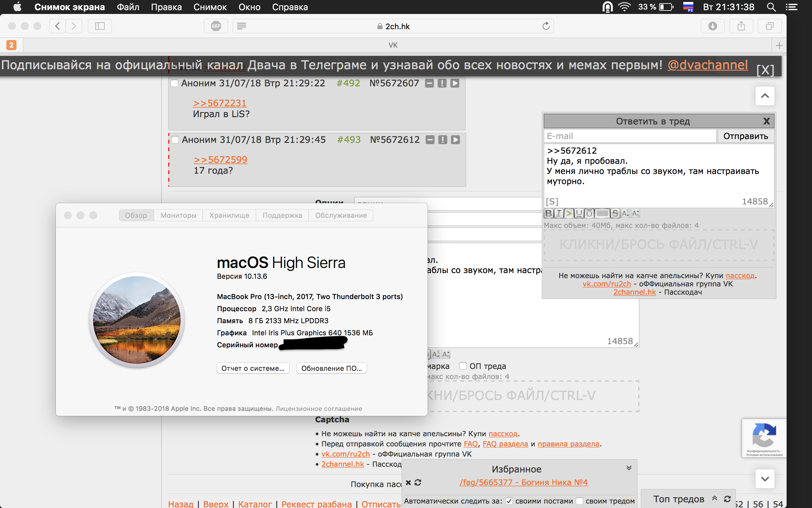Screen dimensions: 812x508
Task: Switch to the Хранилище tab
Action: click(x=229, y=215)
